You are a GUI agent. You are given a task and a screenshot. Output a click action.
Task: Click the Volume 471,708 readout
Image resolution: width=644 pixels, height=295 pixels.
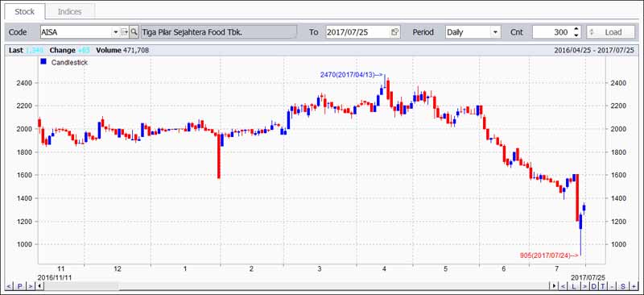[x=122, y=50]
